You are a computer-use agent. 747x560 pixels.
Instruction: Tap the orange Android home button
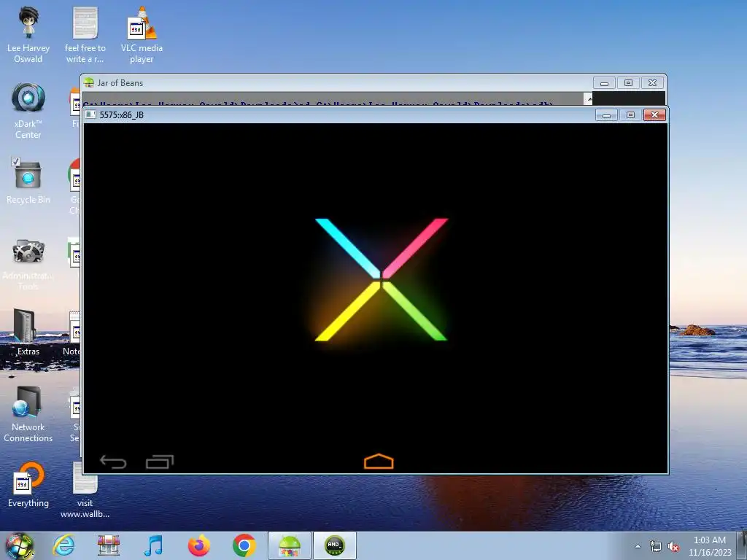click(x=379, y=462)
